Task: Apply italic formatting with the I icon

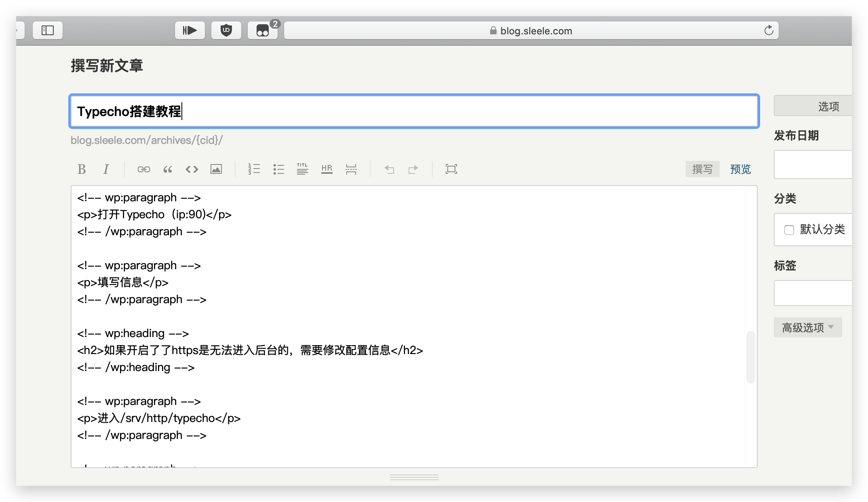Action: 106,169
